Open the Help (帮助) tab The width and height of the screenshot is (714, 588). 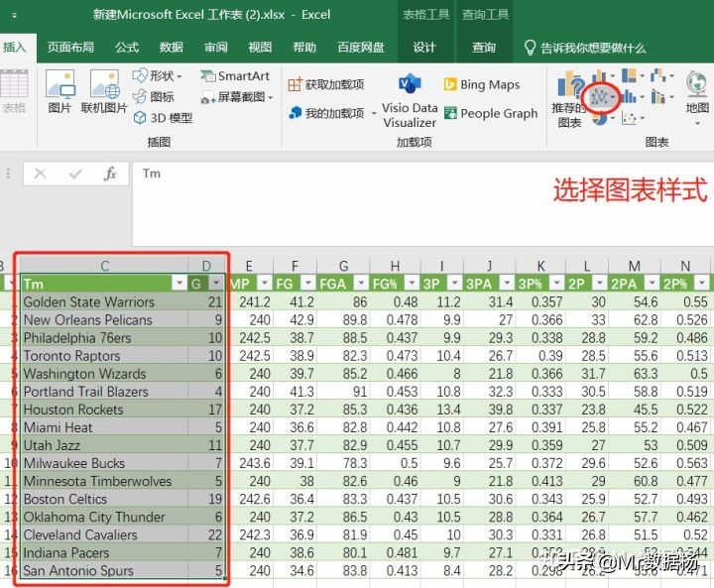[x=304, y=48]
